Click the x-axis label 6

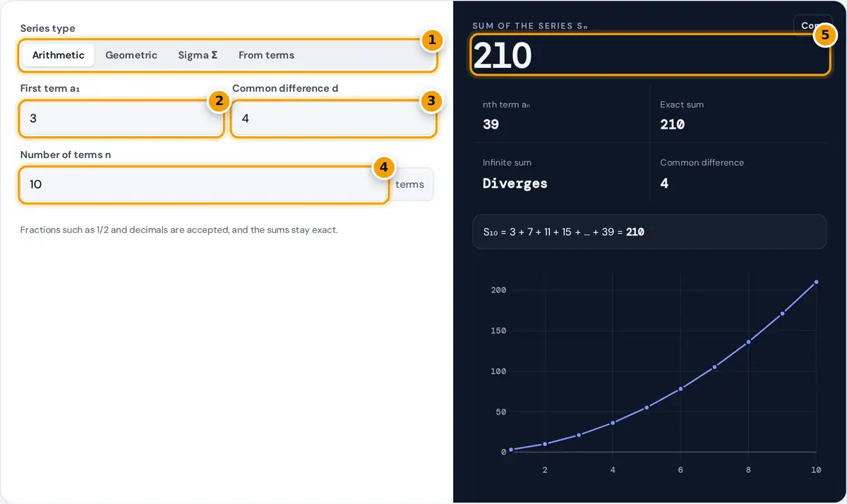tap(680, 469)
